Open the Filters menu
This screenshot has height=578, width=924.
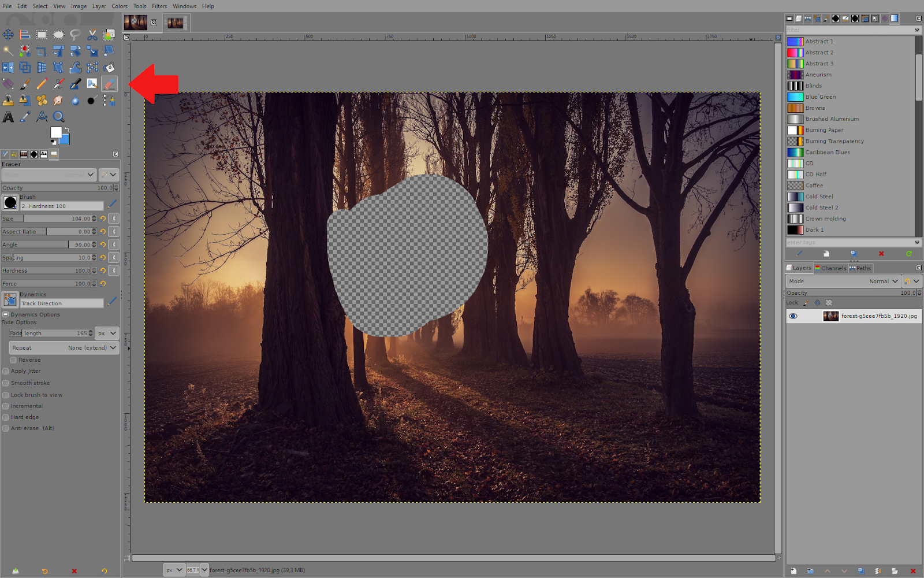(159, 6)
